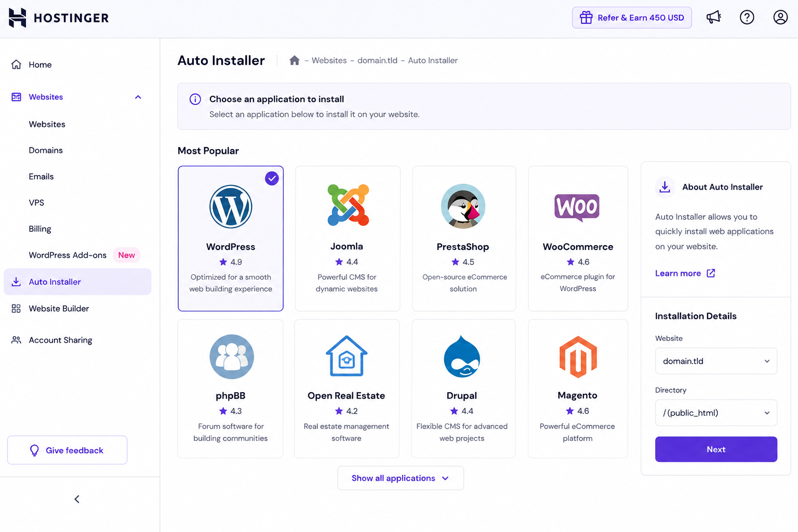Select the WooCommerce application title

(578, 247)
